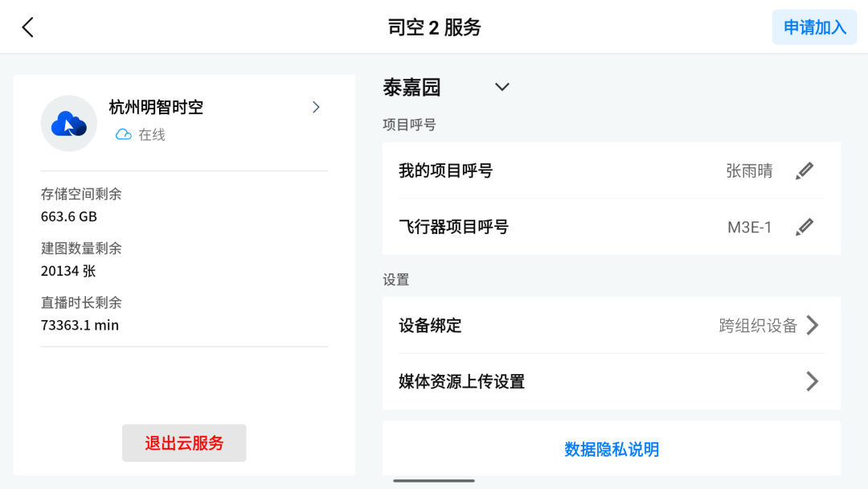The image size is (868, 489).
Task: Click the 项目呼号 section header
Action: coord(410,125)
